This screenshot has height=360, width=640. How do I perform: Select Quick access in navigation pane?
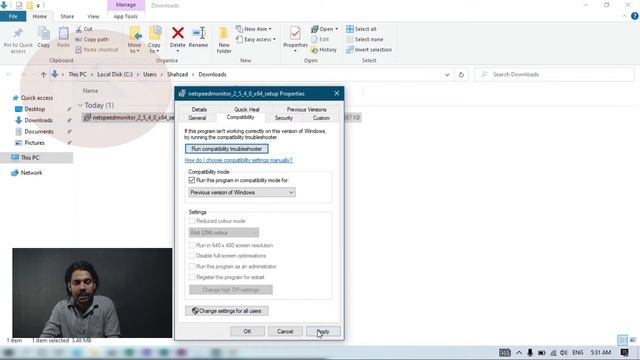[33, 98]
